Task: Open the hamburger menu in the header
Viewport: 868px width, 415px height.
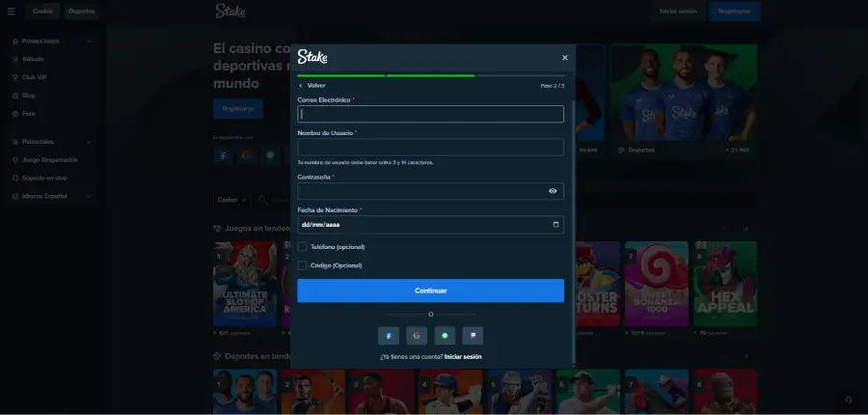Action: click(12, 11)
